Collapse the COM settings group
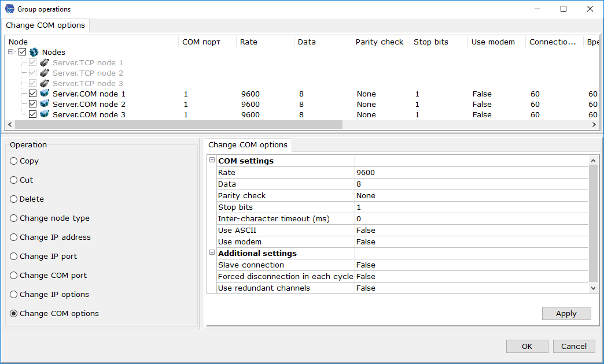Image resolution: width=604 pixels, height=364 pixels. (212, 160)
